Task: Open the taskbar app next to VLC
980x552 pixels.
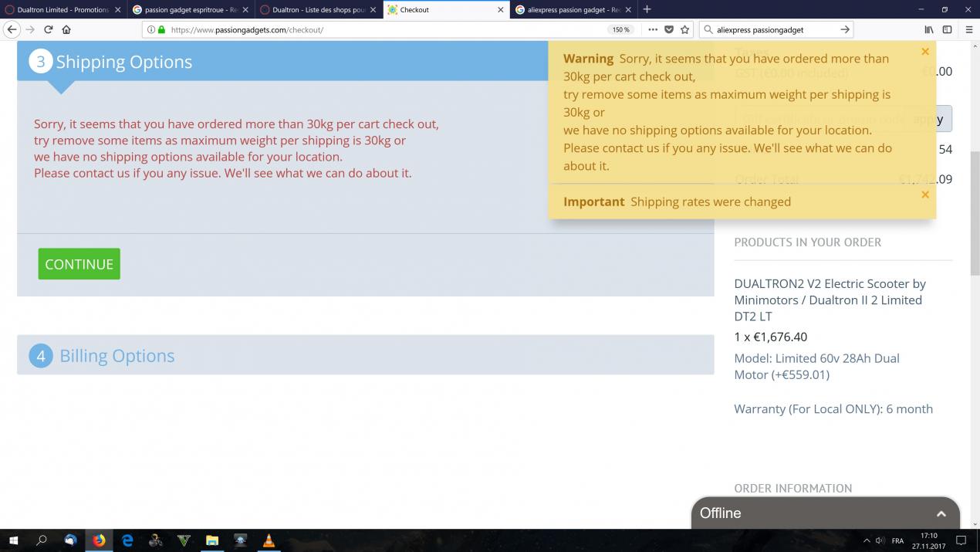Action: coord(241,540)
